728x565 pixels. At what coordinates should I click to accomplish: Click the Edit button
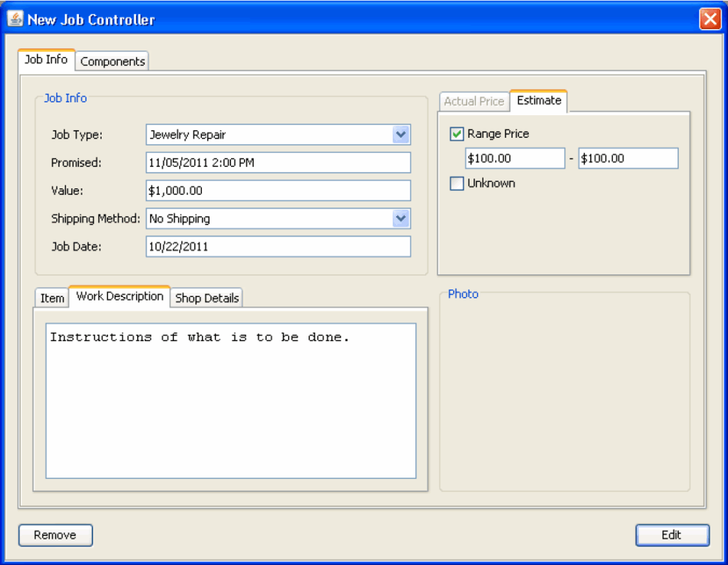coord(672,535)
